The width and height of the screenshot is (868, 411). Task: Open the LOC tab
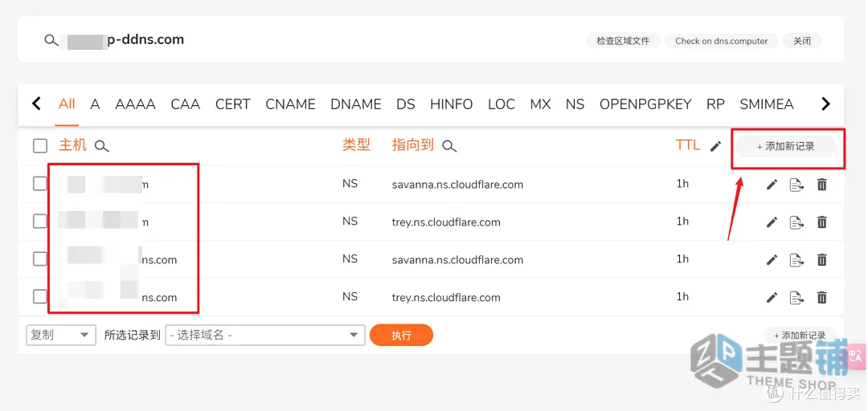click(x=502, y=104)
